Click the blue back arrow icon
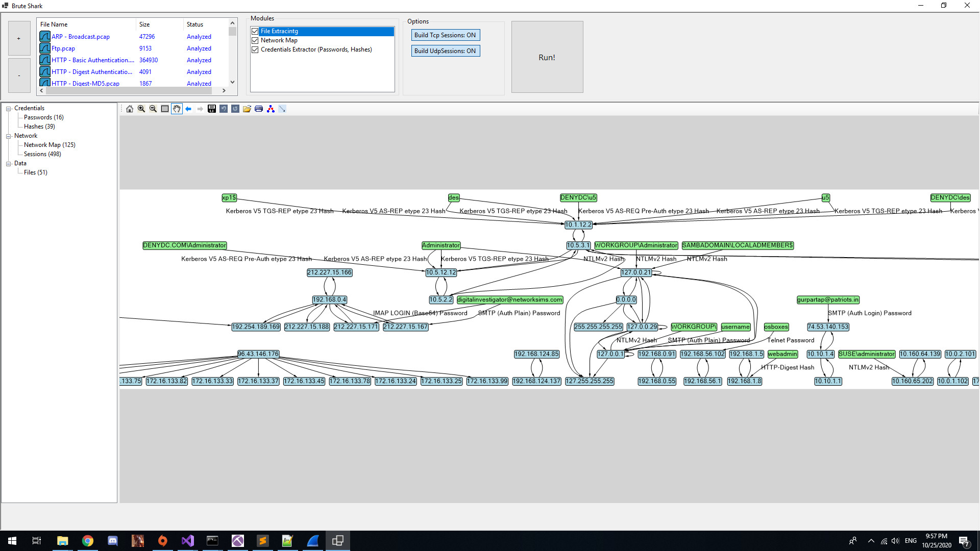Viewport: 980px width, 551px height. tap(188, 109)
